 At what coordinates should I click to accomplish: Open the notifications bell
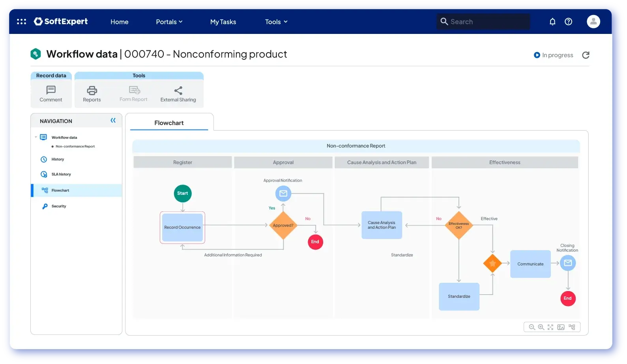552,22
